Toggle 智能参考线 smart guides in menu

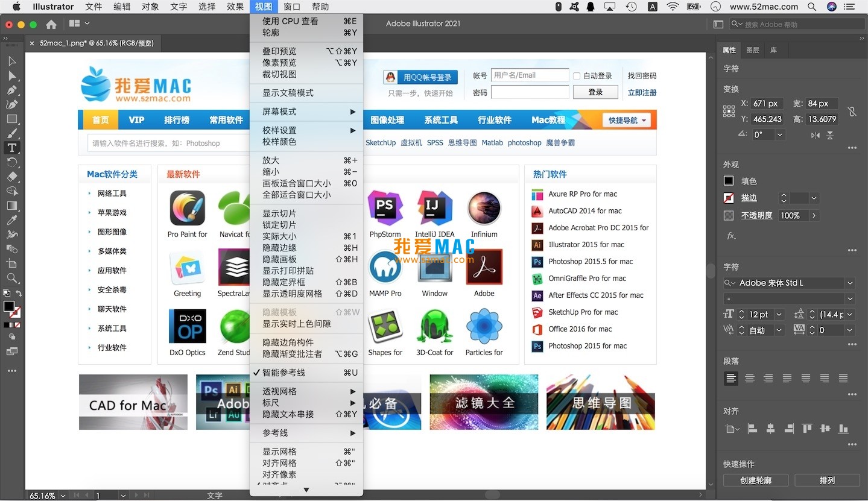click(x=306, y=373)
